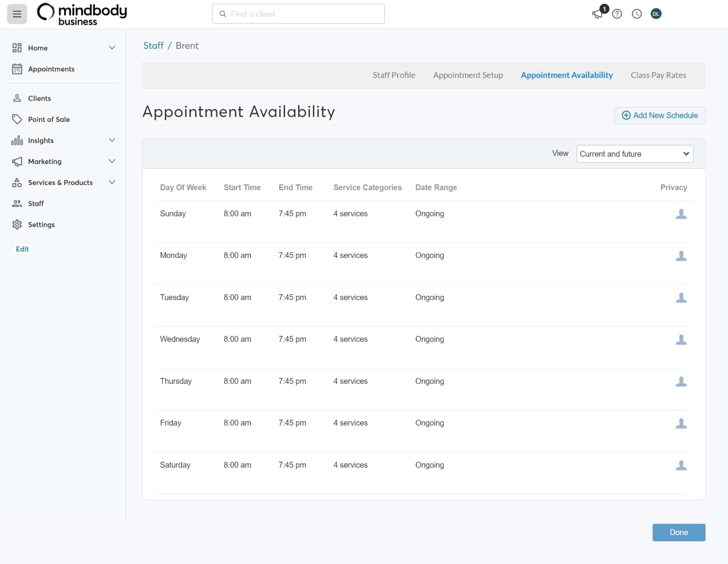Switch to the Staff Profile tab

tap(394, 75)
